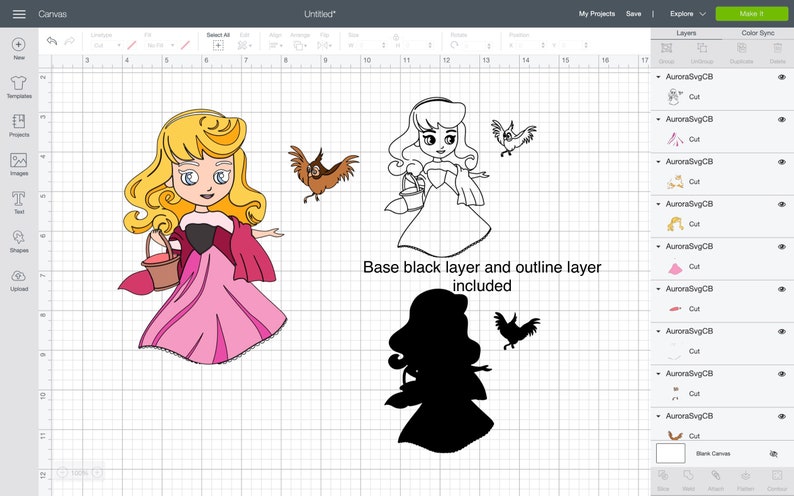The image size is (794, 496).
Task: Click the Rotate icon in toolbar
Action: point(454,45)
